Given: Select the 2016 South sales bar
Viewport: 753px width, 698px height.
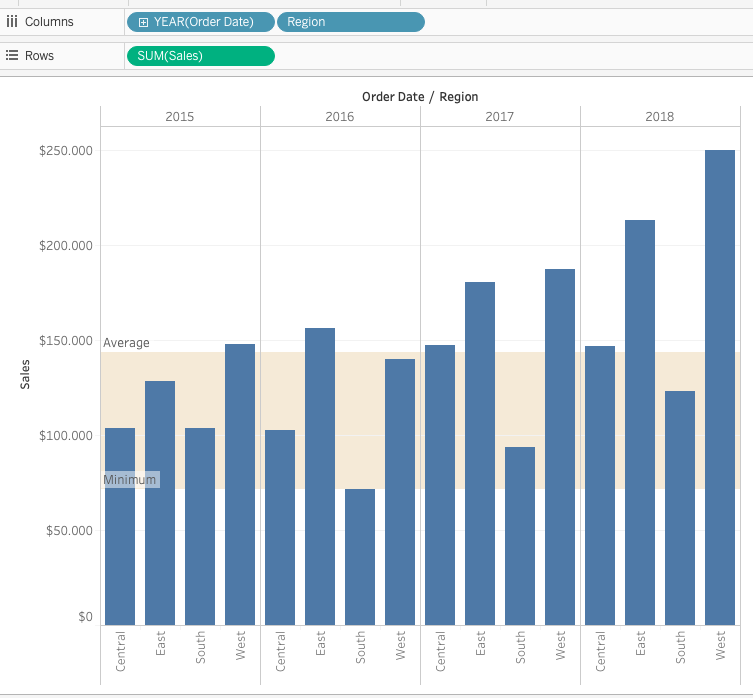Looking at the screenshot, I should click(x=360, y=557).
